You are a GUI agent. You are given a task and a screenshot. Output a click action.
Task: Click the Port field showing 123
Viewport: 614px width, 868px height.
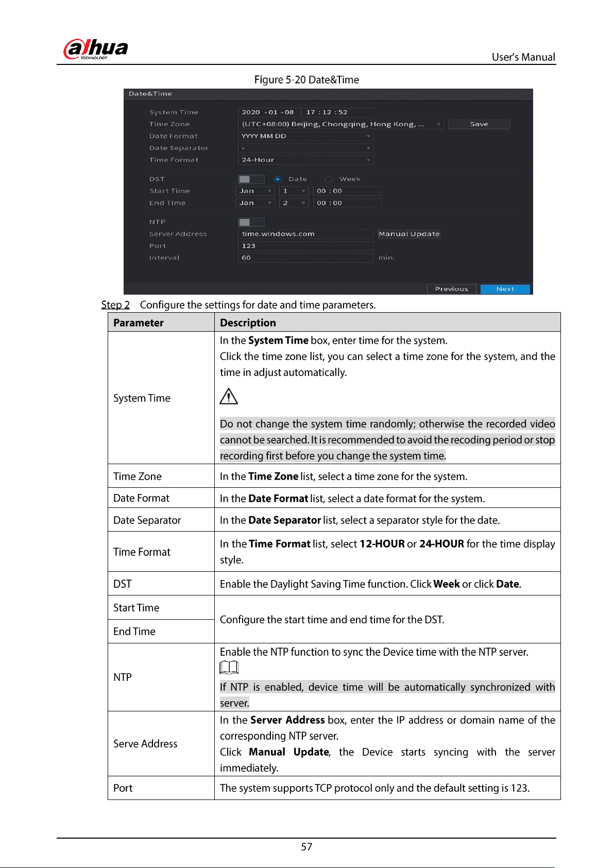point(306,246)
